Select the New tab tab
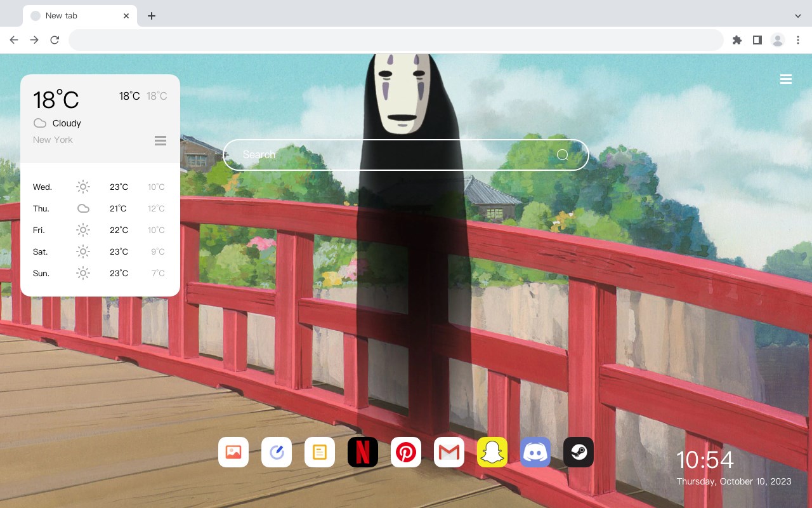The image size is (812, 508). tap(80, 16)
